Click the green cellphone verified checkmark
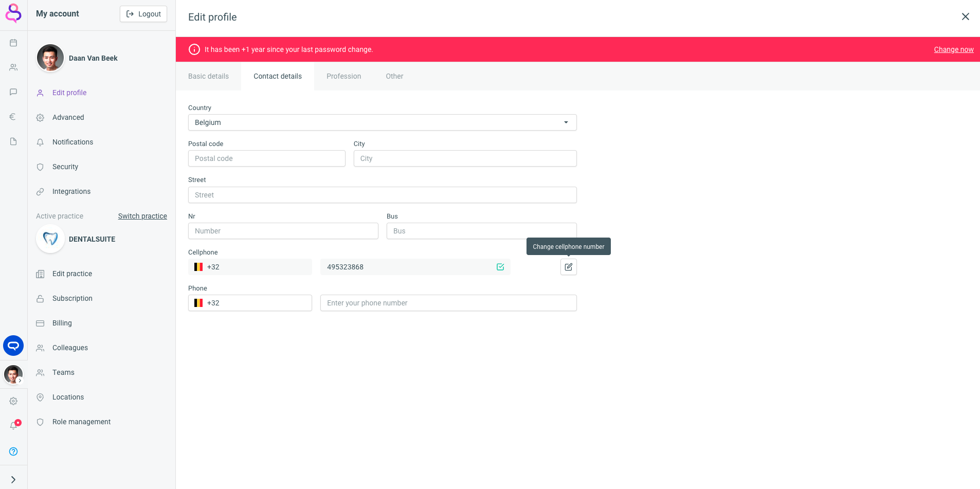This screenshot has height=489, width=980. (x=500, y=267)
